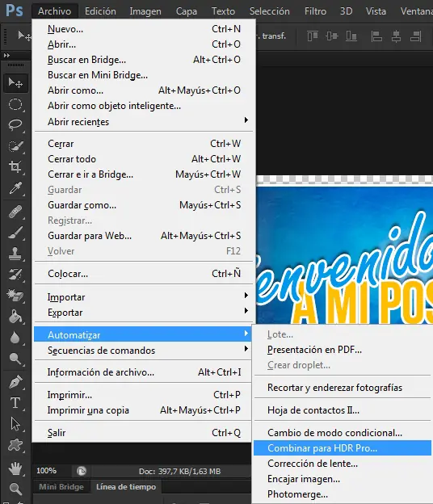The height and width of the screenshot is (504, 433).
Task: Click the 100% zoom level field
Action: [47, 471]
